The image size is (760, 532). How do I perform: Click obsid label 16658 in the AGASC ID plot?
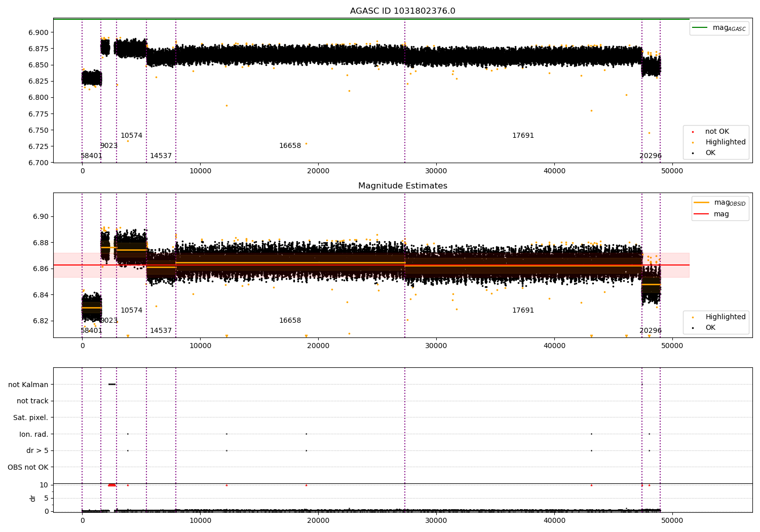[x=290, y=146]
